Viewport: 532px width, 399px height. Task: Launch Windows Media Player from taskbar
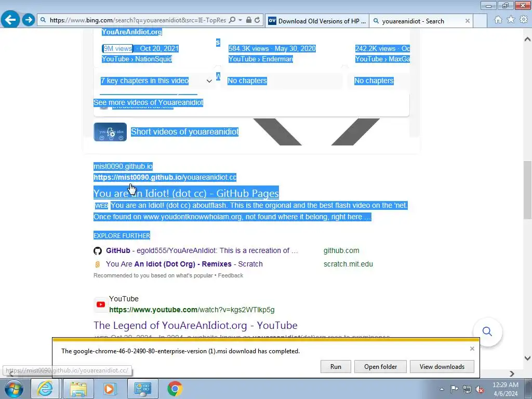click(x=109, y=389)
